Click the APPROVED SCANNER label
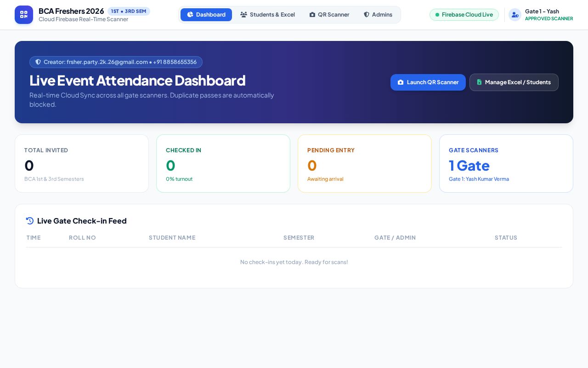This screenshot has height=368, width=588. coord(549,19)
